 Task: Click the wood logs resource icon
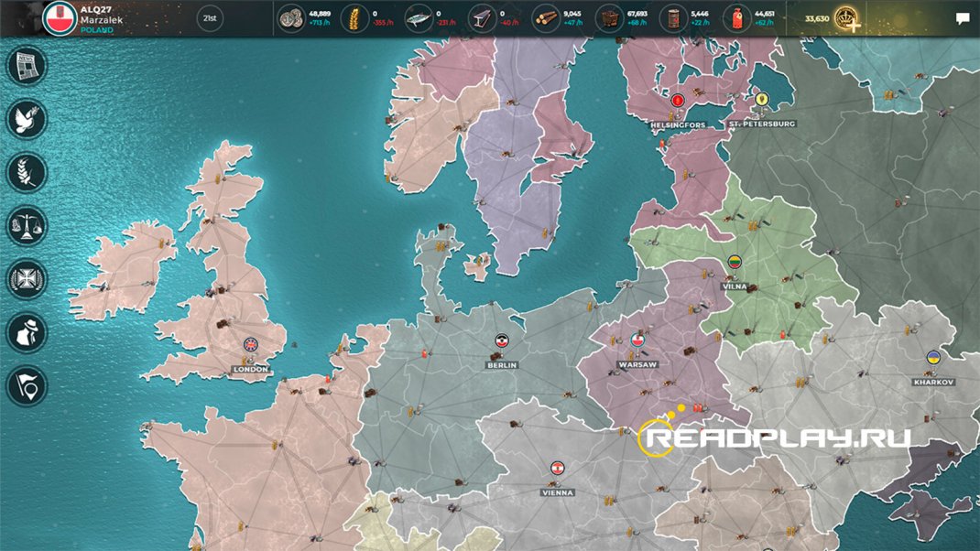(x=546, y=18)
